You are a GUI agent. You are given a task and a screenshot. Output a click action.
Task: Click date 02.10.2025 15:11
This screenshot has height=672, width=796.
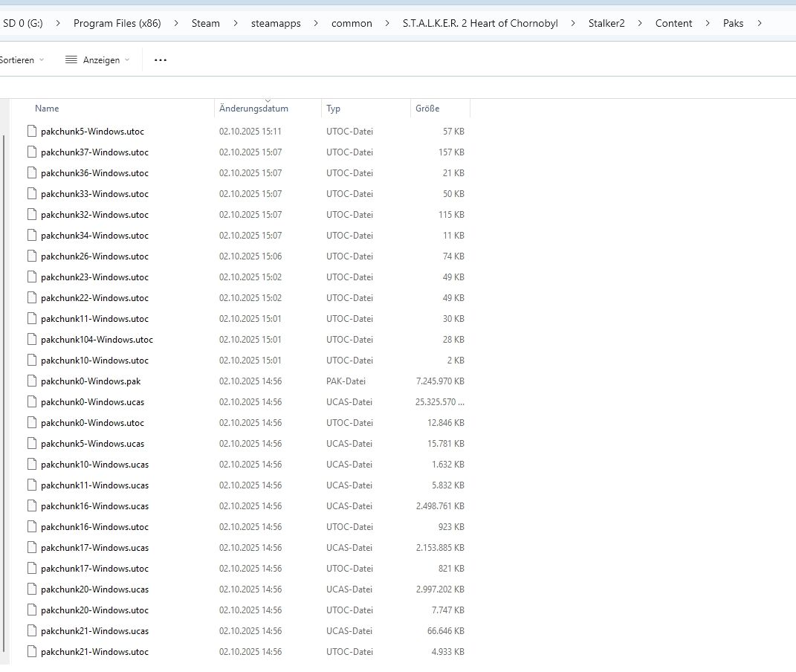click(x=250, y=131)
